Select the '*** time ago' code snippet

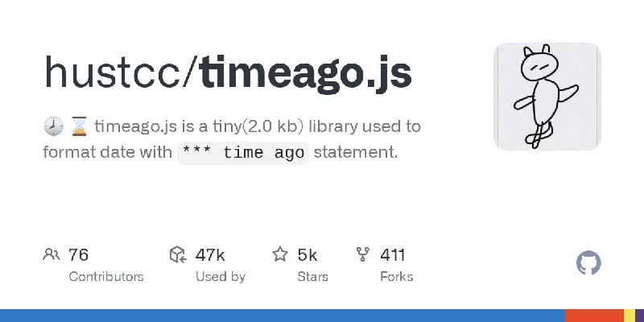(243, 153)
